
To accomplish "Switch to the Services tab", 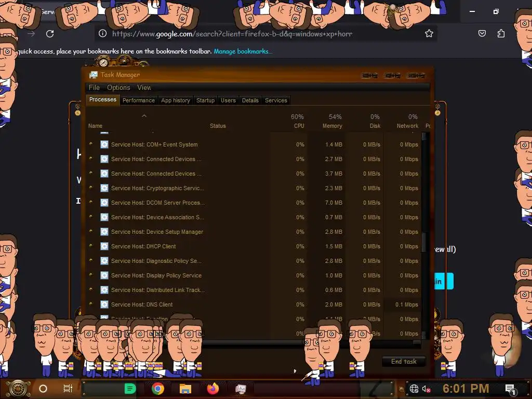I will 276,100.
